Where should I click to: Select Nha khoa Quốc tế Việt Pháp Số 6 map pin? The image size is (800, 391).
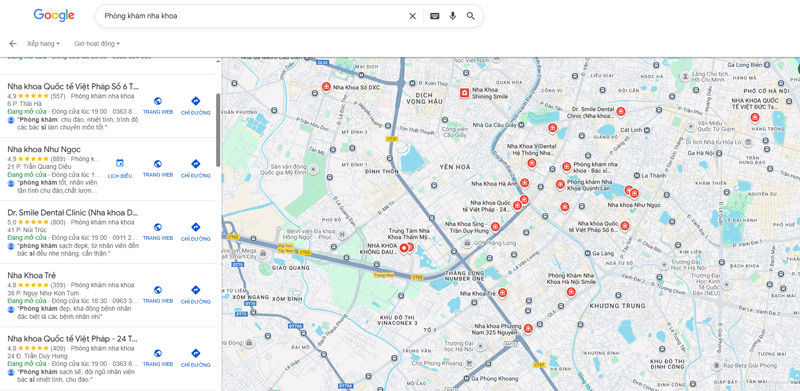624,226
